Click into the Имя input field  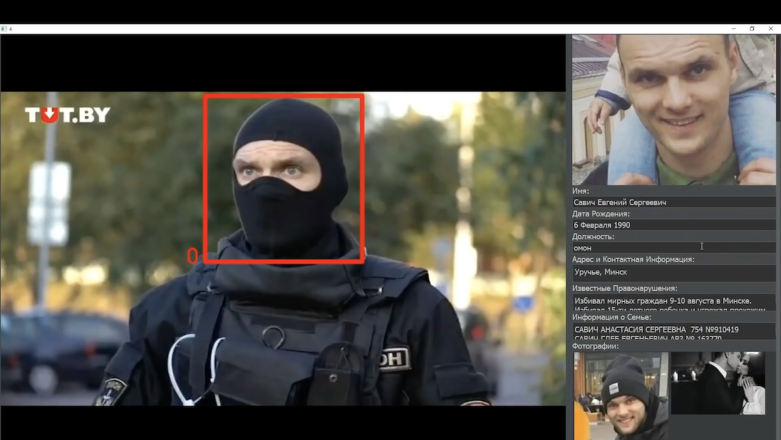[673, 202]
